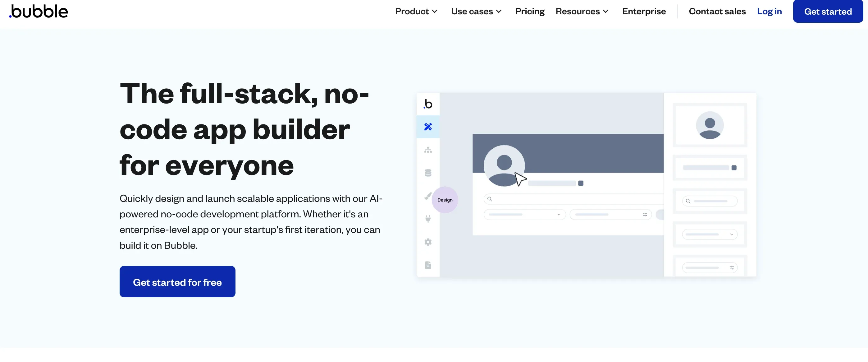Go to the Pricing page
The width and height of the screenshot is (868, 362).
[530, 12]
